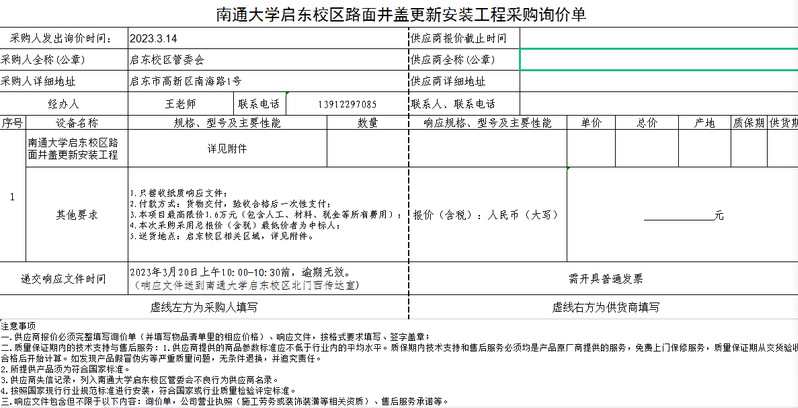The image size is (798, 408).
Task: Click the blank amount line ending in 元
Action: (x=683, y=216)
